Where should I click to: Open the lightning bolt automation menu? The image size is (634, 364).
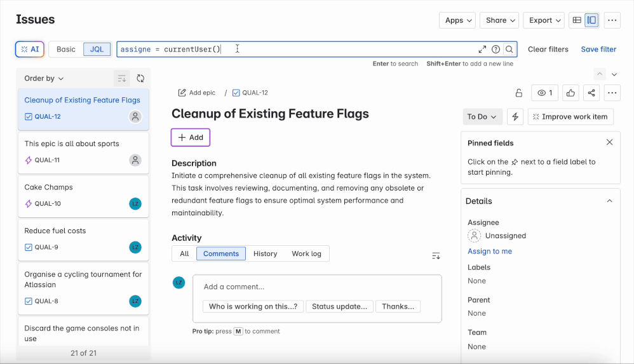[x=515, y=117]
